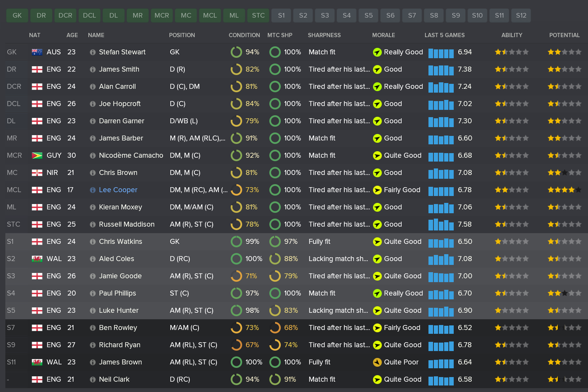The width and height of the screenshot is (588, 392).
Task: Sort by the CONDITION column header
Action: 244,35
